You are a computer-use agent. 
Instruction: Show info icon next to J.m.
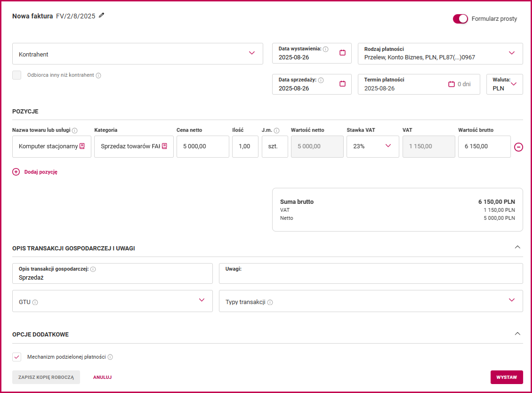pos(276,130)
